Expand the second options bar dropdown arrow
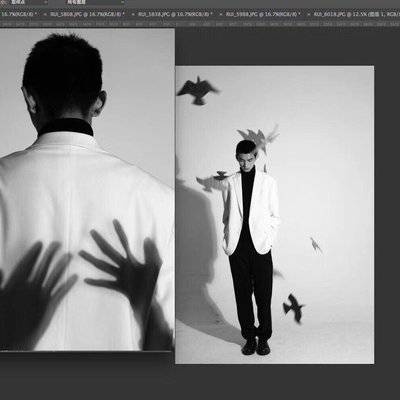400x400 pixels. click(122, 2)
